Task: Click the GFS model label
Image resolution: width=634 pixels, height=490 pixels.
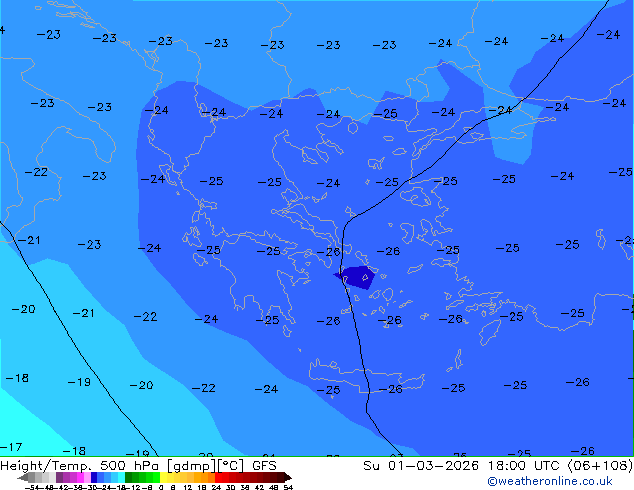Action: tap(264, 465)
